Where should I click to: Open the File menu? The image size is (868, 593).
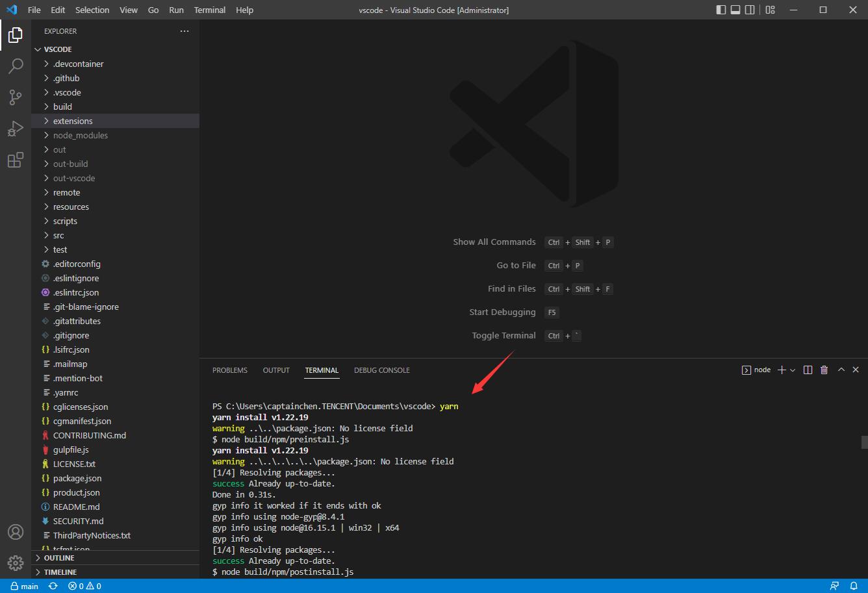[34, 10]
